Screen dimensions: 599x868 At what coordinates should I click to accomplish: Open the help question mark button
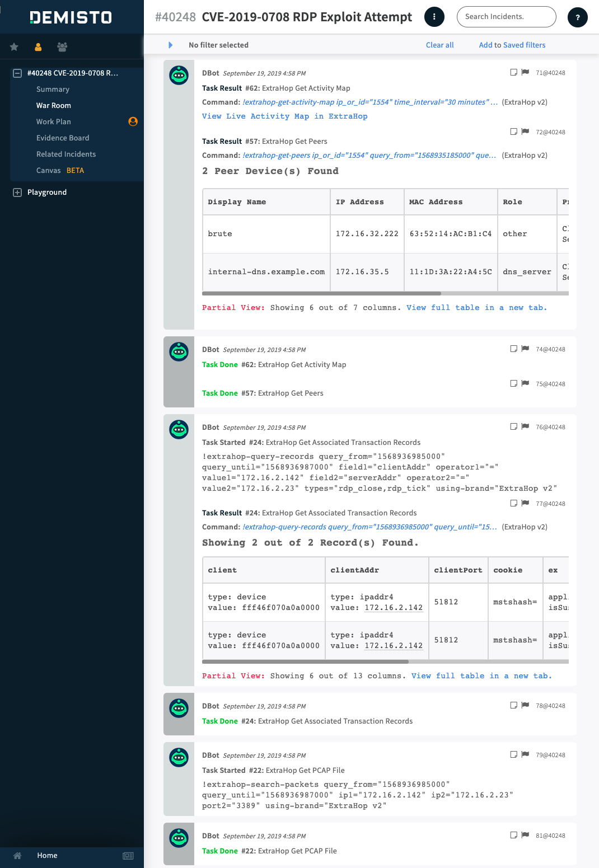578,17
